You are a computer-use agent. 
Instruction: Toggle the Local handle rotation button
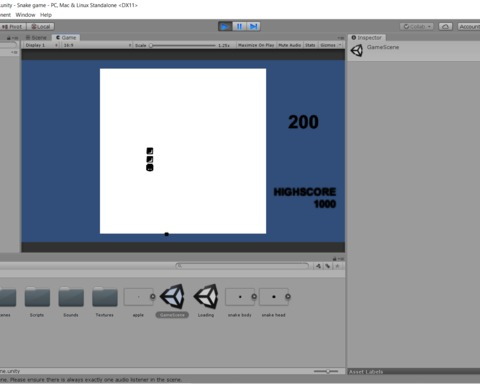[x=41, y=27]
